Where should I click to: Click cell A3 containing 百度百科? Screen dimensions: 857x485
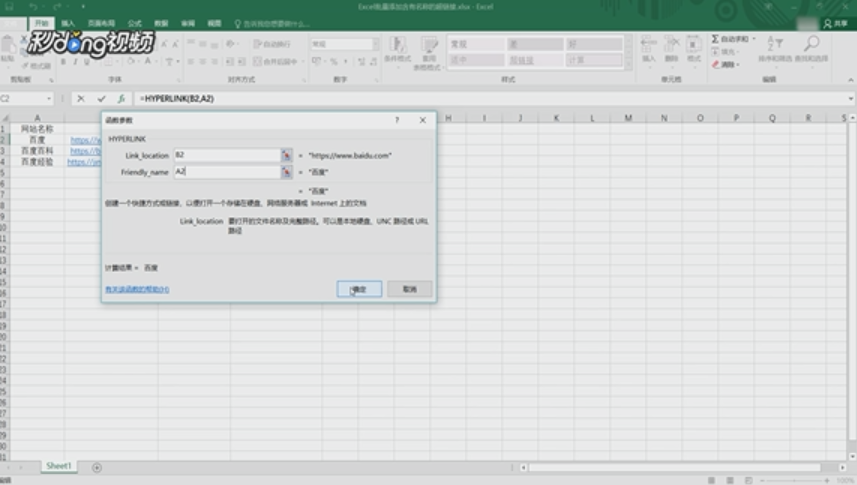[x=37, y=150]
